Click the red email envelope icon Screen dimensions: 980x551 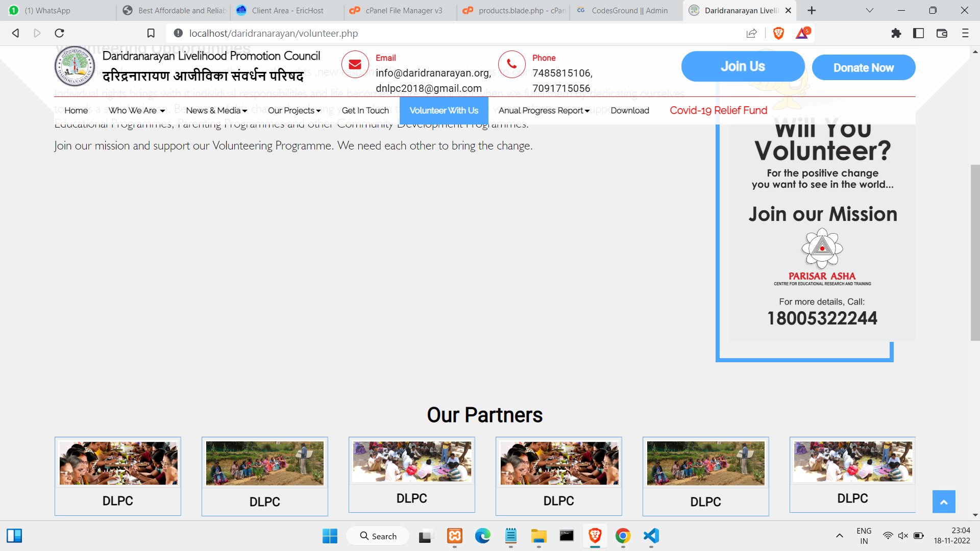click(355, 64)
